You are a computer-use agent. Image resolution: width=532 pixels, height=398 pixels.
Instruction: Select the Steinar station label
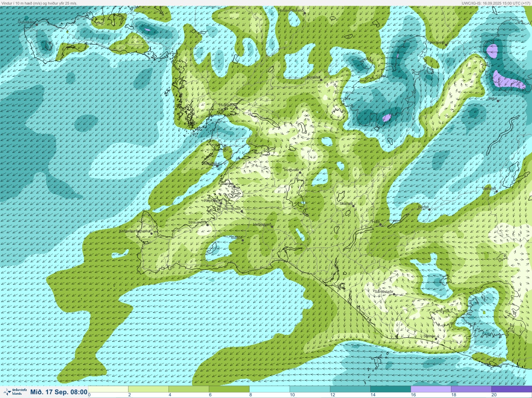(429, 336)
